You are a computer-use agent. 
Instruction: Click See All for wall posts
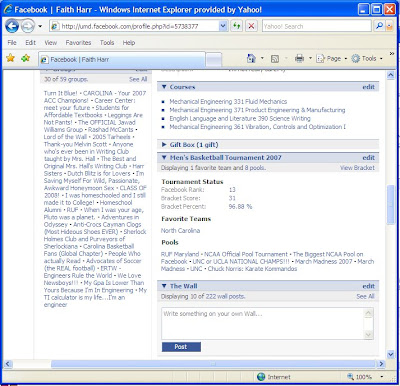click(365, 296)
